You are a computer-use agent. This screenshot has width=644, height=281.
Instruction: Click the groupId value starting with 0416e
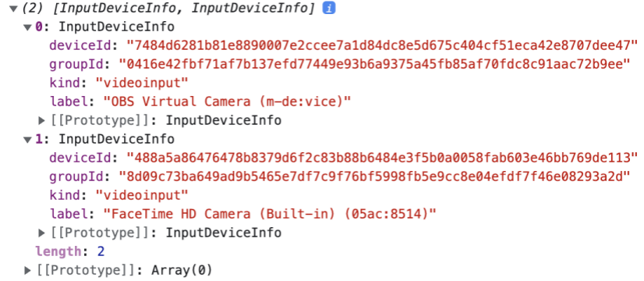tap(374, 64)
